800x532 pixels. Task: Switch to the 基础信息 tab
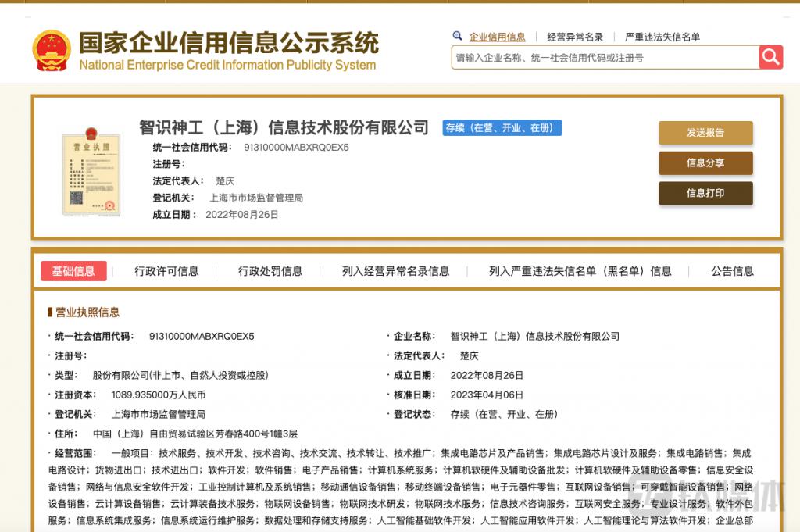[73, 271]
